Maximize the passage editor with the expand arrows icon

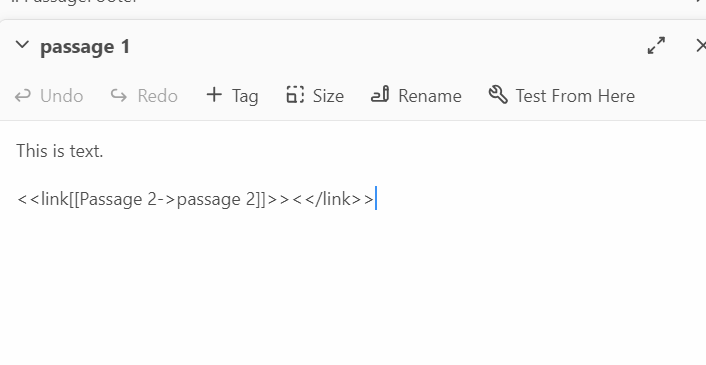656,45
